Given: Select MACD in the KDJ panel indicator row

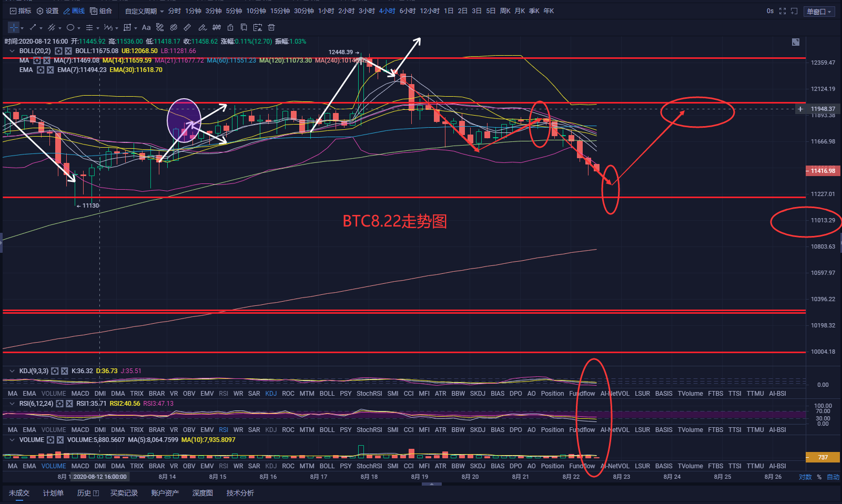Looking at the screenshot, I should [80, 394].
